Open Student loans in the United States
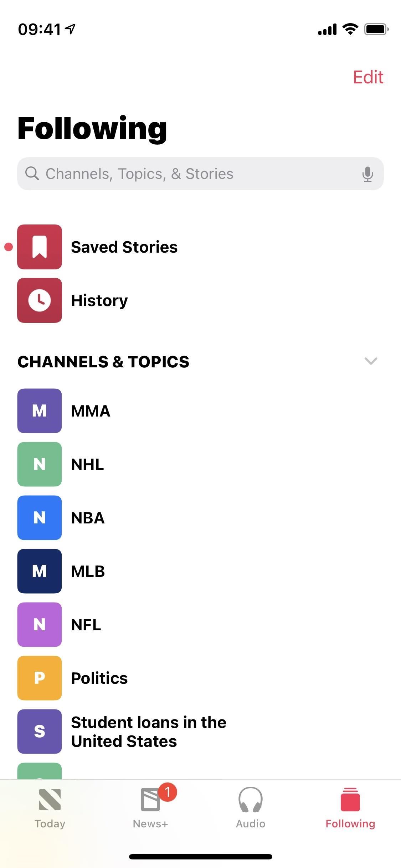401x868 pixels. pos(149,732)
